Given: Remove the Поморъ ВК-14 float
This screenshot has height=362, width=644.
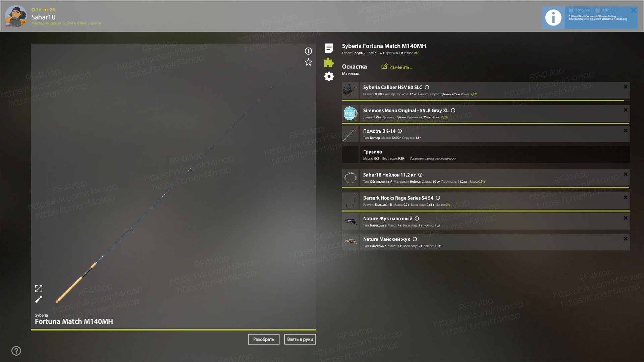Looking at the screenshot, I should tap(626, 130).
